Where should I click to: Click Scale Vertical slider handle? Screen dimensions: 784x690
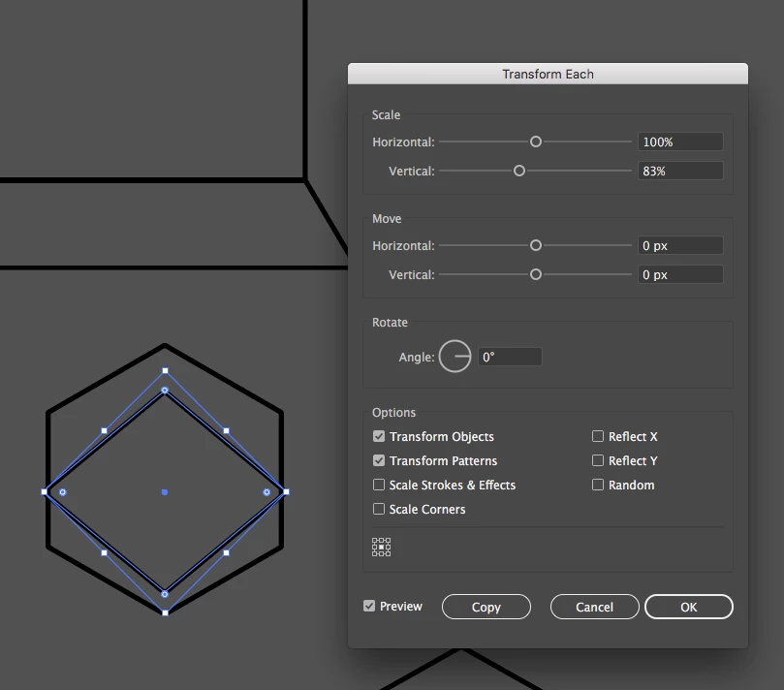pyautogui.click(x=519, y=171)
